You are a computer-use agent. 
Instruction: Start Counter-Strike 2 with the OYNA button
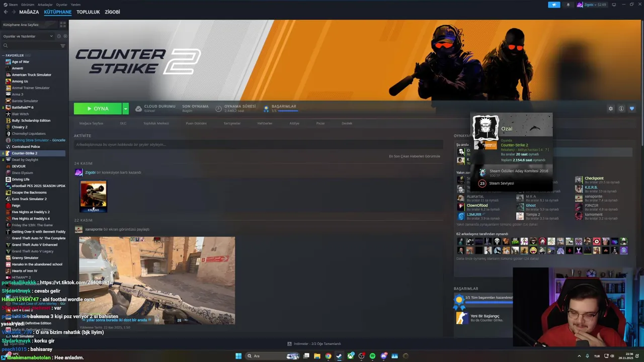tap(98, 109)
